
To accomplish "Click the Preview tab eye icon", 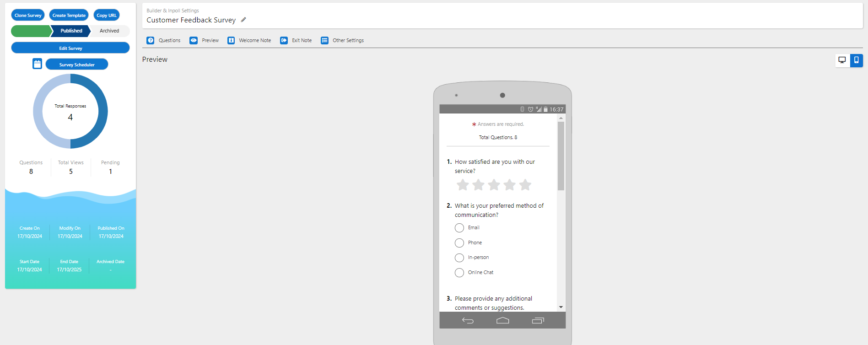I will click(194, 40).
